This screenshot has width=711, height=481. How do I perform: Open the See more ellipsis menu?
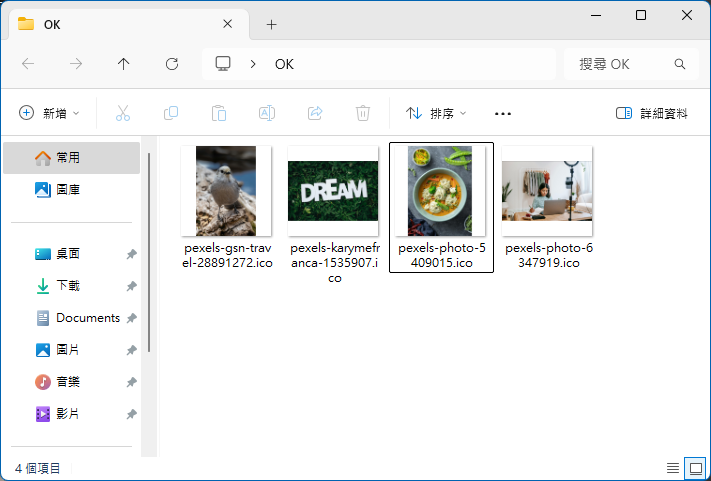(503, 113)
